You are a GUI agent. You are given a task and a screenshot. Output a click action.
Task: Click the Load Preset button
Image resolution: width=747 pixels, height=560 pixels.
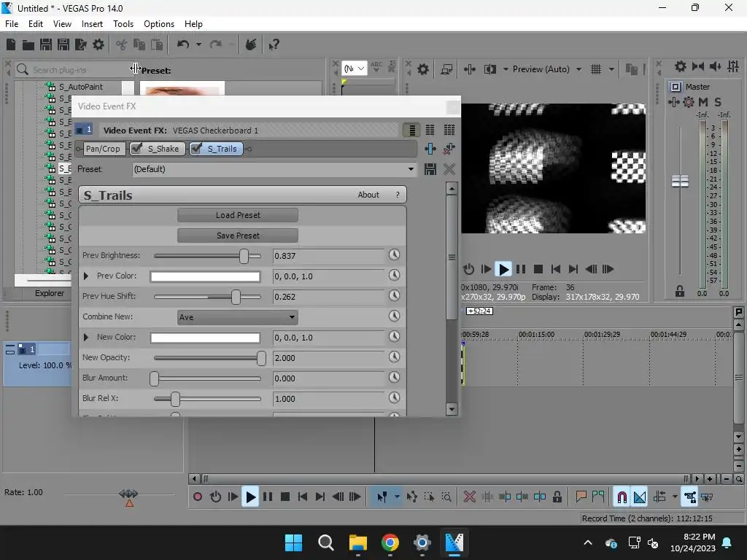coord(238,215)
